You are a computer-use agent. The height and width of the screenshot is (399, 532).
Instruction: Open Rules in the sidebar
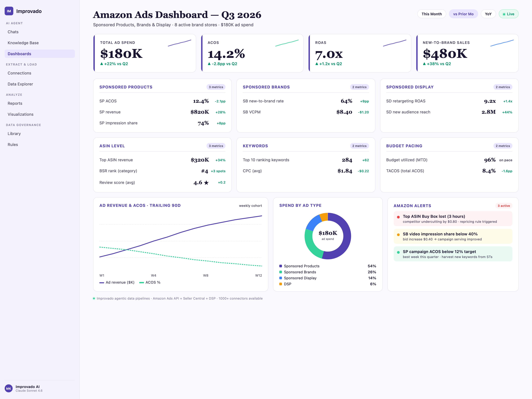tap(40, 144)
